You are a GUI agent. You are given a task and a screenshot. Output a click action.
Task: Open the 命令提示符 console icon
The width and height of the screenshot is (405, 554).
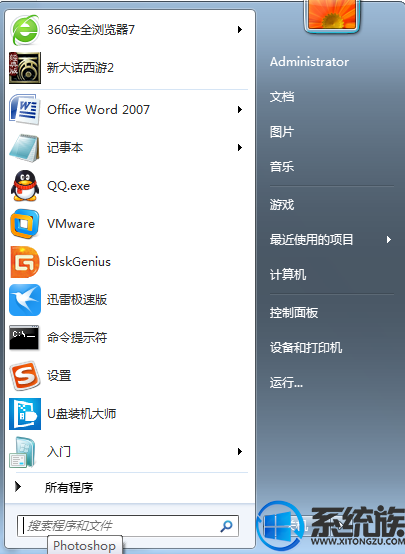(x=24, y=337)
